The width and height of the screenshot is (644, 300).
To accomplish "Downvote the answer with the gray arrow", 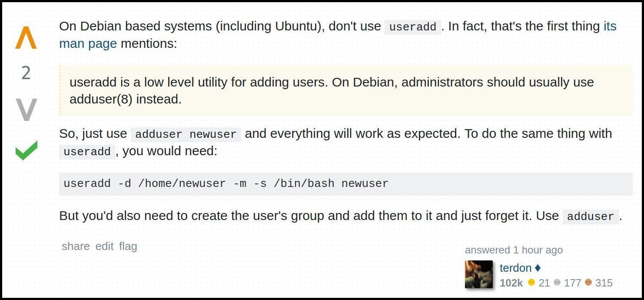I will tap(26, 110).
